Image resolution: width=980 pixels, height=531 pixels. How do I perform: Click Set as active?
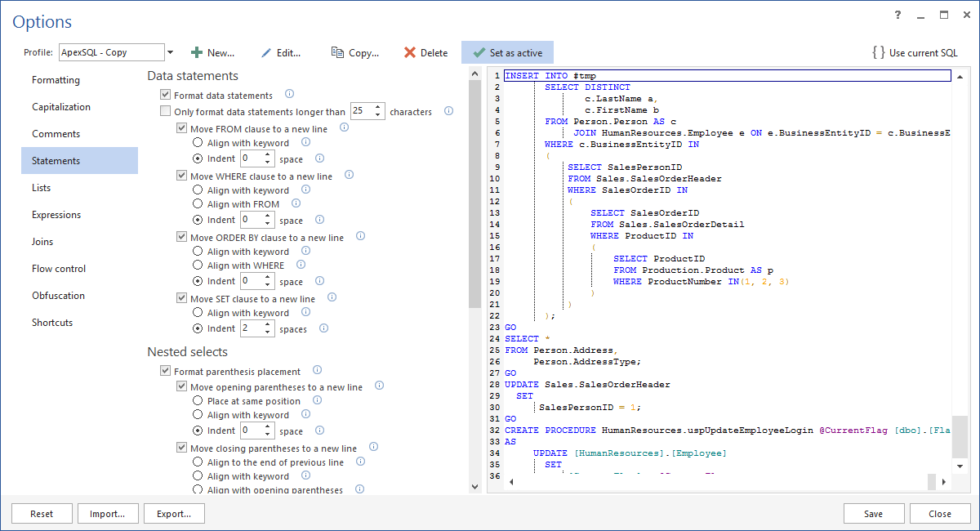click(507, 52)
